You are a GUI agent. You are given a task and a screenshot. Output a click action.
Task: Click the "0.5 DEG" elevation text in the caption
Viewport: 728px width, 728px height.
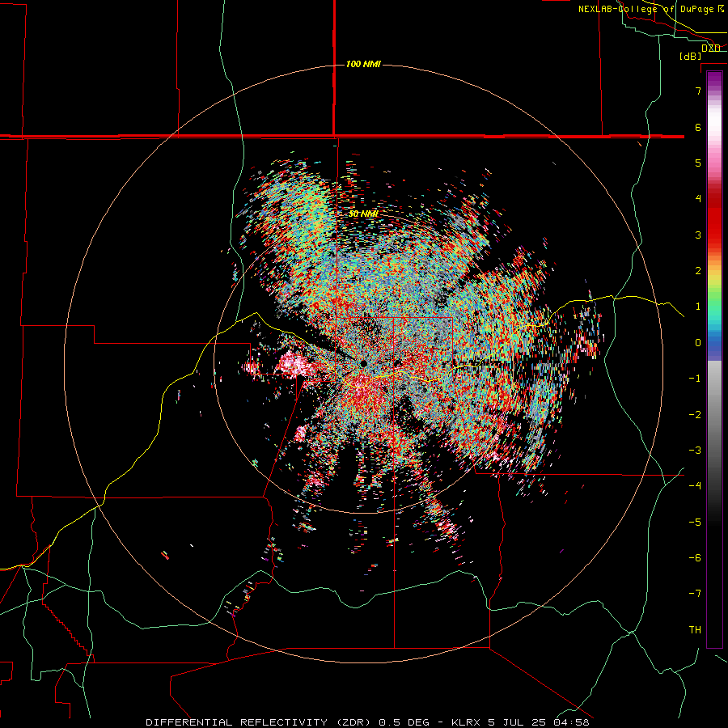[405, 722]
